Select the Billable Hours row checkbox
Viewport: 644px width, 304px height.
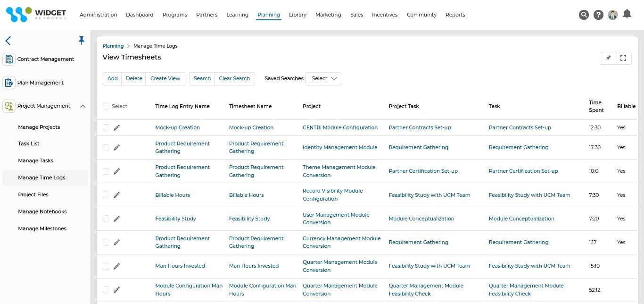(106, 195)
